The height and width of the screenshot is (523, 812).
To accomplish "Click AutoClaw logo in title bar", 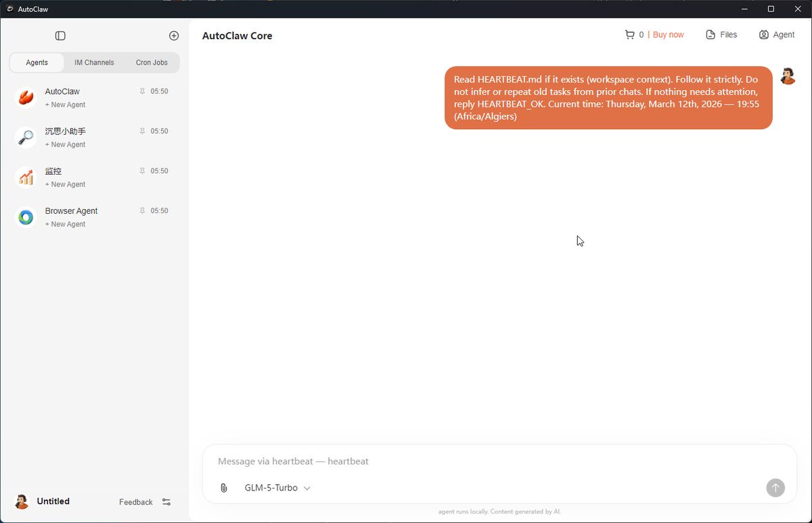I will tap(9, 9).
